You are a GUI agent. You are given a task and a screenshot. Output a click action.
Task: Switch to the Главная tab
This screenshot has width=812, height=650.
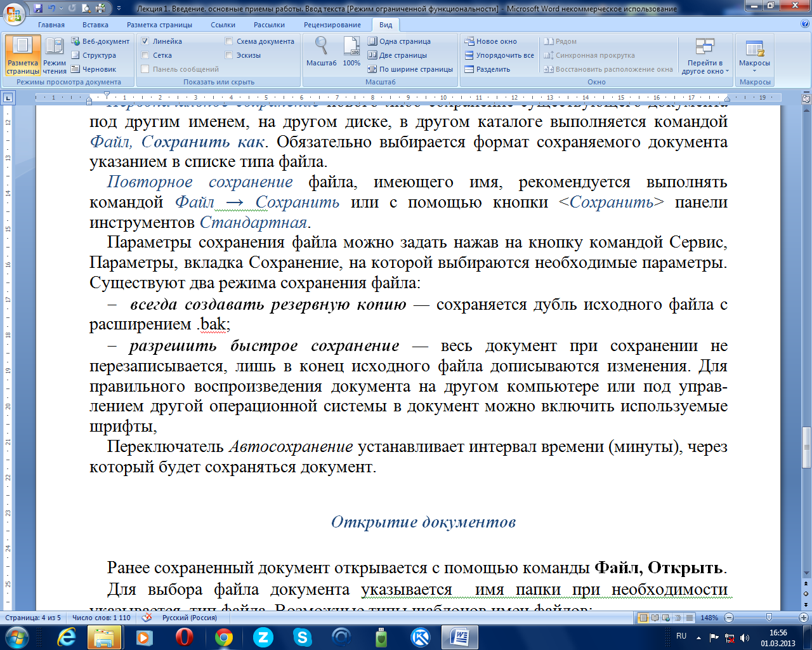coord(51,25)
